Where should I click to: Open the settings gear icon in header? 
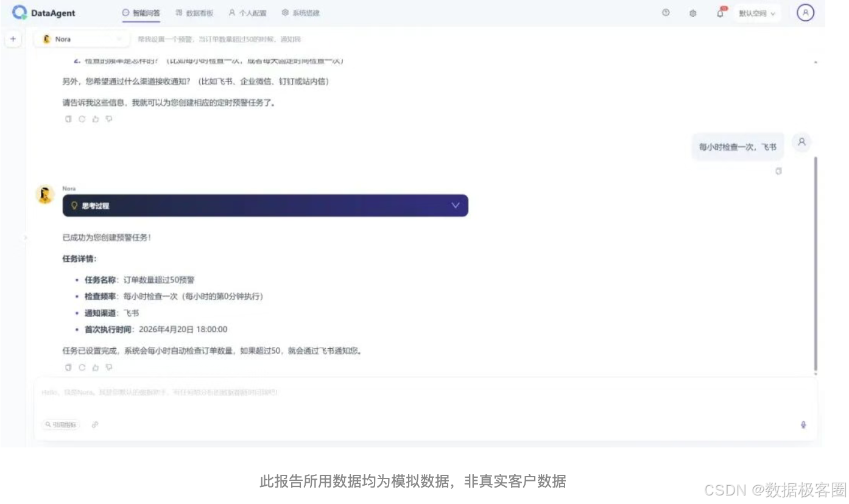[x=692, y=13]
